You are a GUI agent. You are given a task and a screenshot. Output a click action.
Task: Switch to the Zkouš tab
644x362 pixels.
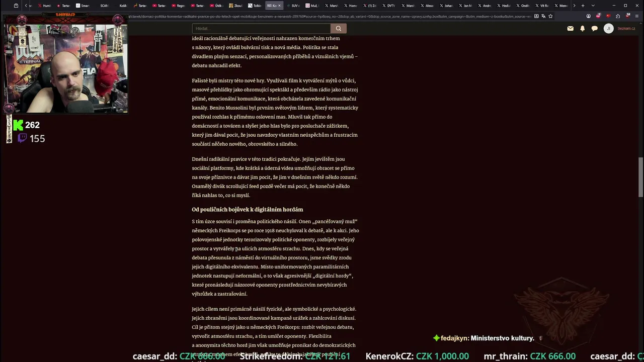235,6
